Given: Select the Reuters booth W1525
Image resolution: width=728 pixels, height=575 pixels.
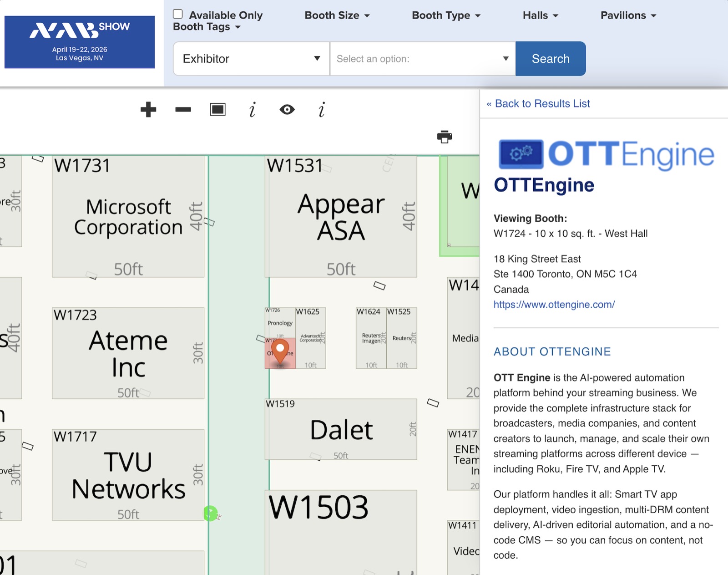Looking at the screenshot, I should 402,338.
